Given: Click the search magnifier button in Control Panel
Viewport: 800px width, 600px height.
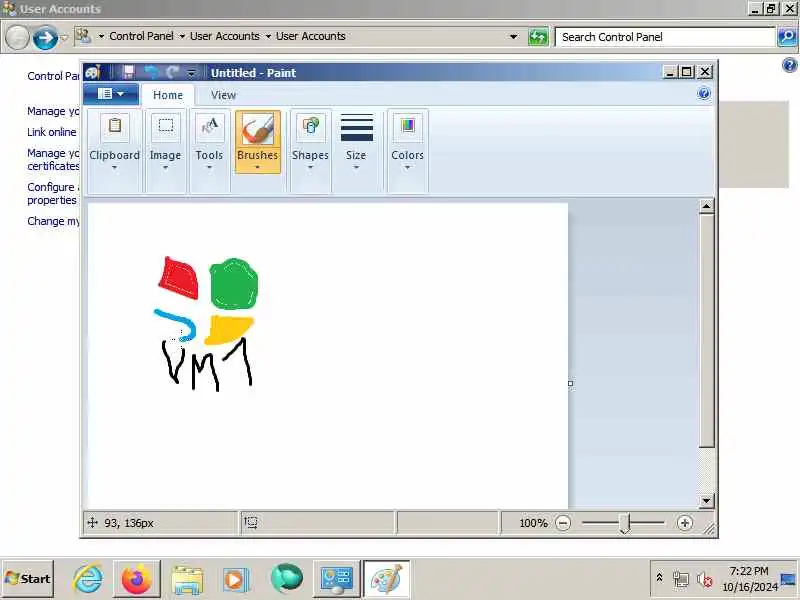Looking at the screenshot, I should pos(788,37).
